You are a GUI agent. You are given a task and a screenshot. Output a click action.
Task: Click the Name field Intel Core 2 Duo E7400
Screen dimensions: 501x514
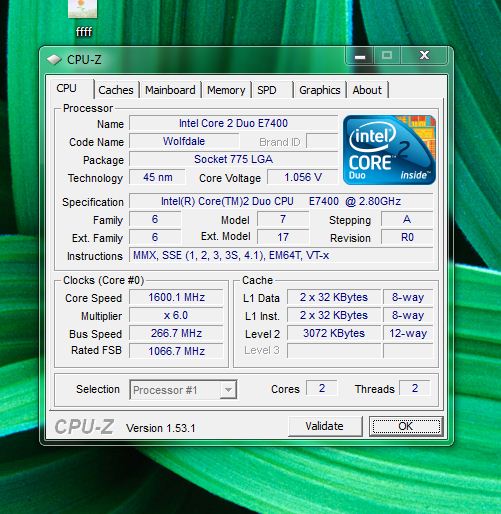tap(233, 123)
